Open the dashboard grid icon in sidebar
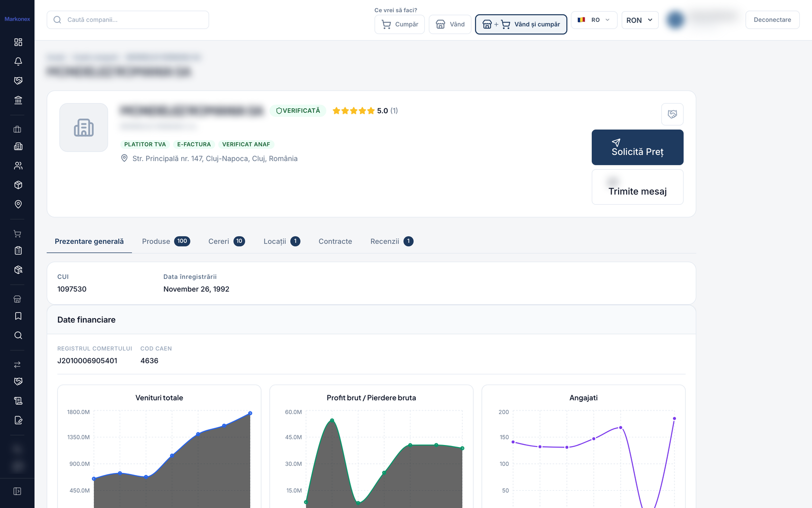Screen dimensions: 812x508 18,42
